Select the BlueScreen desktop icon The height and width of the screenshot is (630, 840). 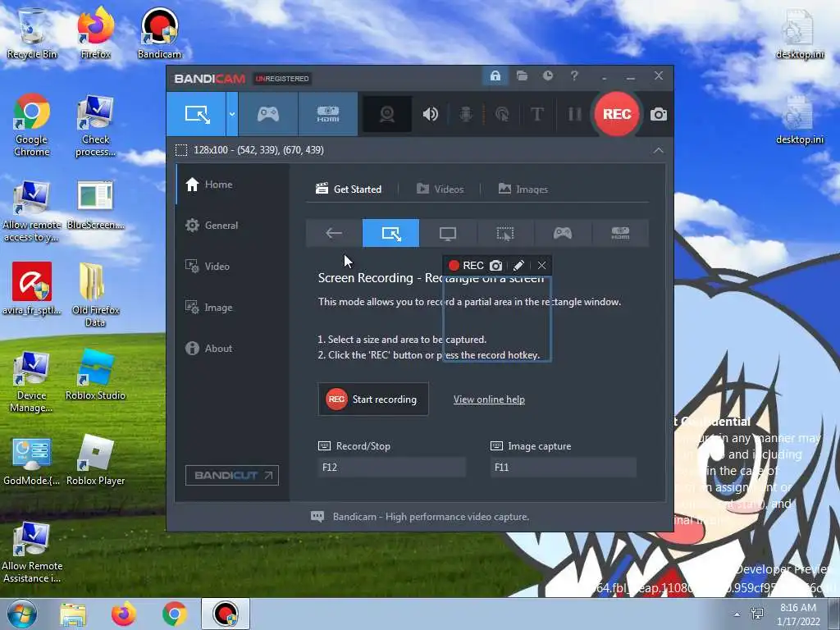[x=95, y=205]
